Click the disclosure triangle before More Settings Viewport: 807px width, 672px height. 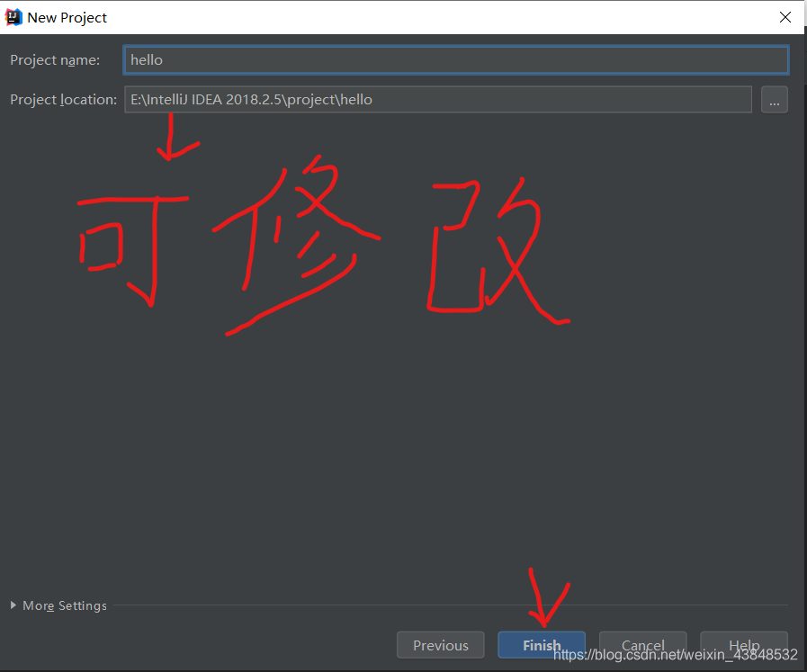coord(12,605)
